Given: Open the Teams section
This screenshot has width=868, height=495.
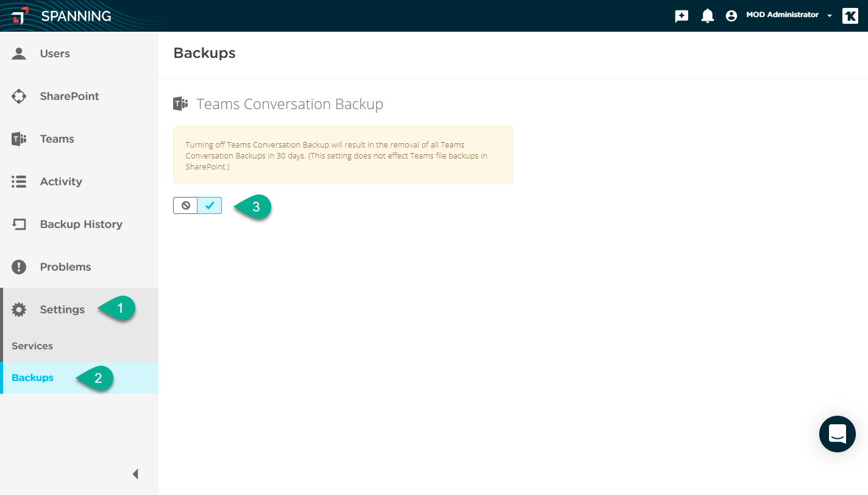Looking at the screenshot, I should [57, 139].
